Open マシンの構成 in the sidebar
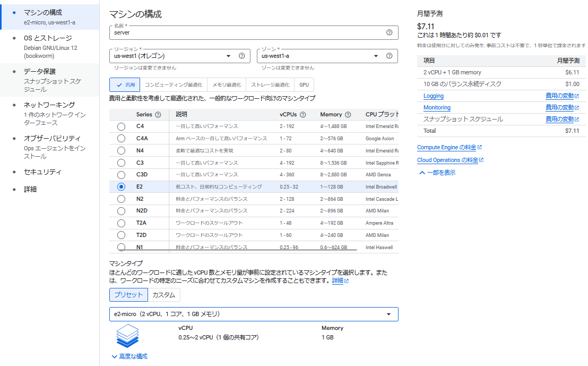588x366 pixels. tap(50, 17)
